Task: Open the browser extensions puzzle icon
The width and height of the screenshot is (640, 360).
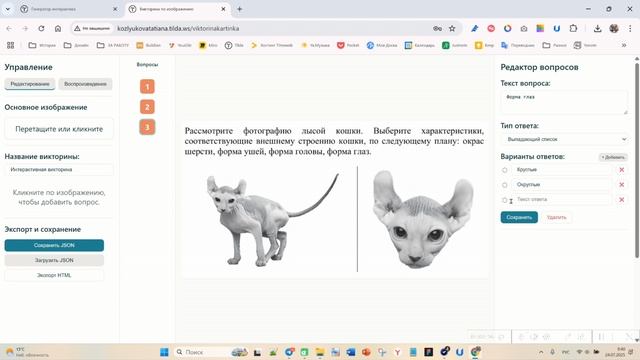Action: (573, 29)
